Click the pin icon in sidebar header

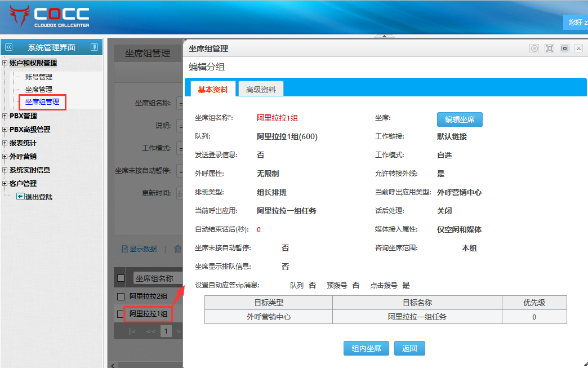pos(94,47)
